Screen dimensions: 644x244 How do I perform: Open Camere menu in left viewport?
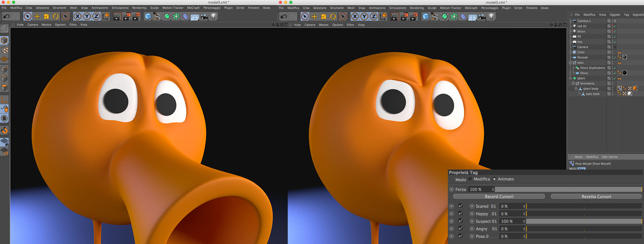(x=33, y=25)
